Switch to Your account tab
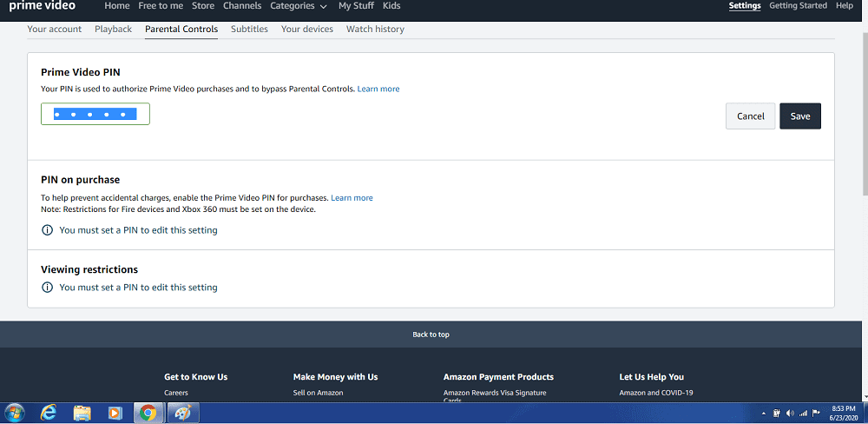868x424 pixels. [x=54, y=29]
